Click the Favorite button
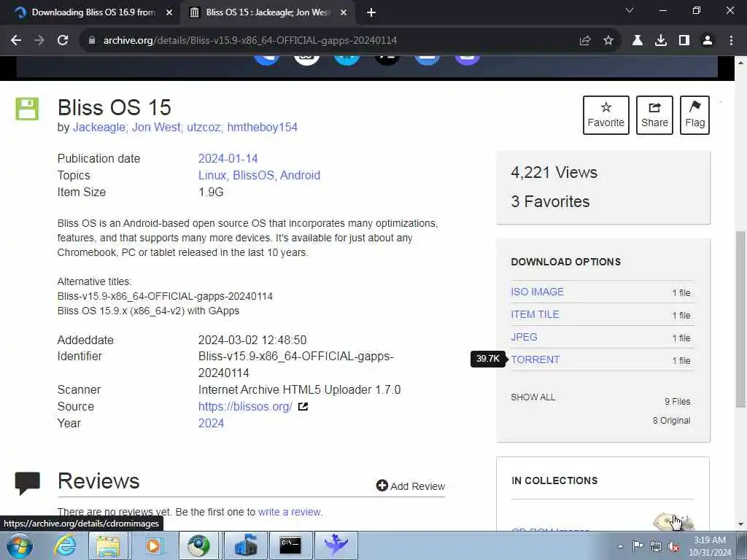The height and width of the screenshot is (560, 747). (x=605, y=115)
